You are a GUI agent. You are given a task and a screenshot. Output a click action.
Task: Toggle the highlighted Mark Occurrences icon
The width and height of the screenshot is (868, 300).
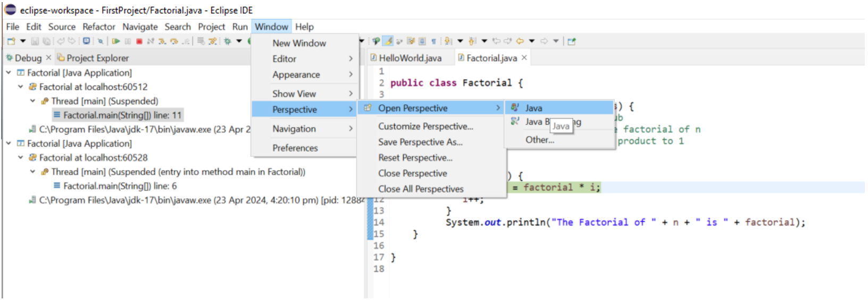(x=388, y=41)
